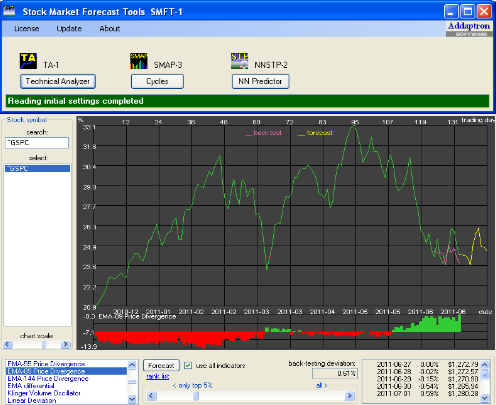
Task: Open the License menu
Action: 27,29
